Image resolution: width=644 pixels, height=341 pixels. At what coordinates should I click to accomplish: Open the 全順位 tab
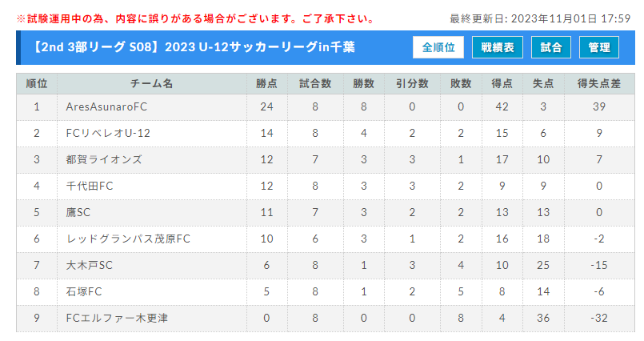[x=438, y=47]
